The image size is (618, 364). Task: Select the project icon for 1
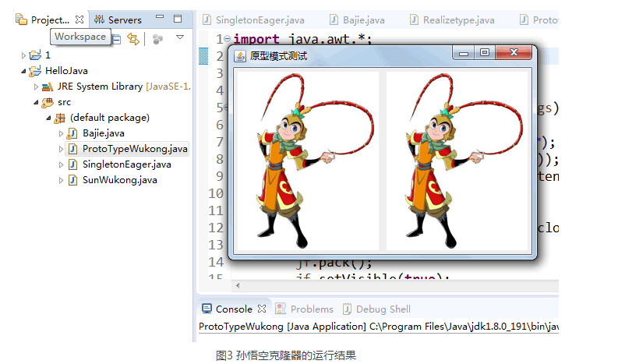point(35,55)
